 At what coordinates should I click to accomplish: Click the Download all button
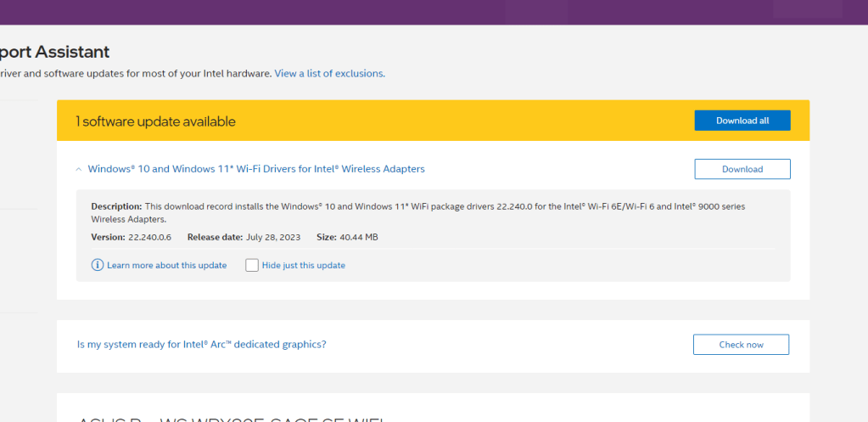pos(742,121)
